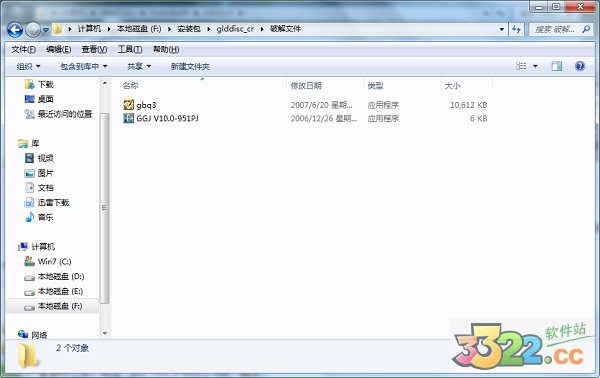
Task: Sort by the 类型 column header
Action: pos(375,86)
